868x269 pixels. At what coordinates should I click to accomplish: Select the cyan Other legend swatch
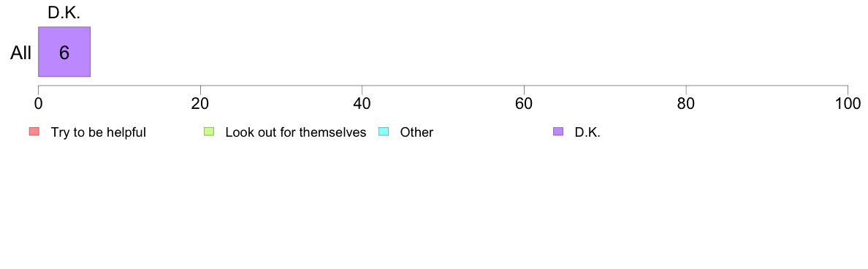384,132
